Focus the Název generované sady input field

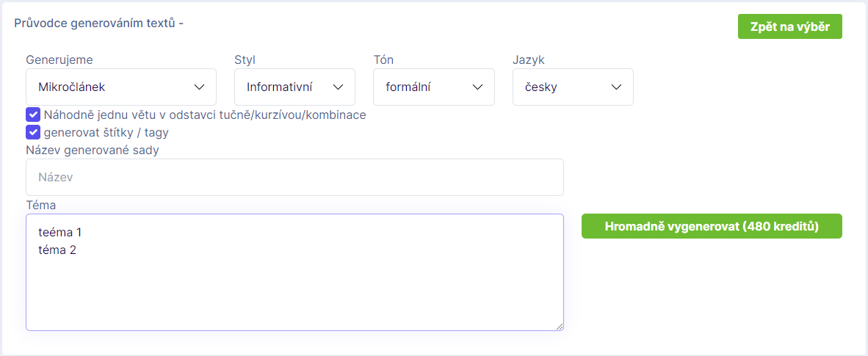294,177
